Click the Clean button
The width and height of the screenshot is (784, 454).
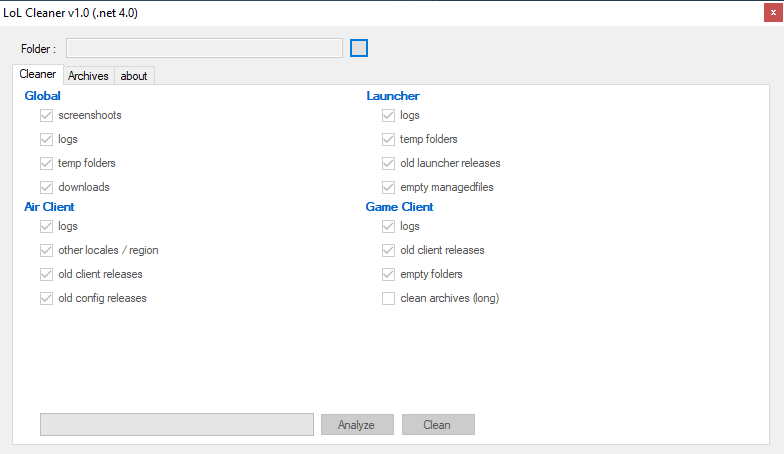[x=438, y=424]
